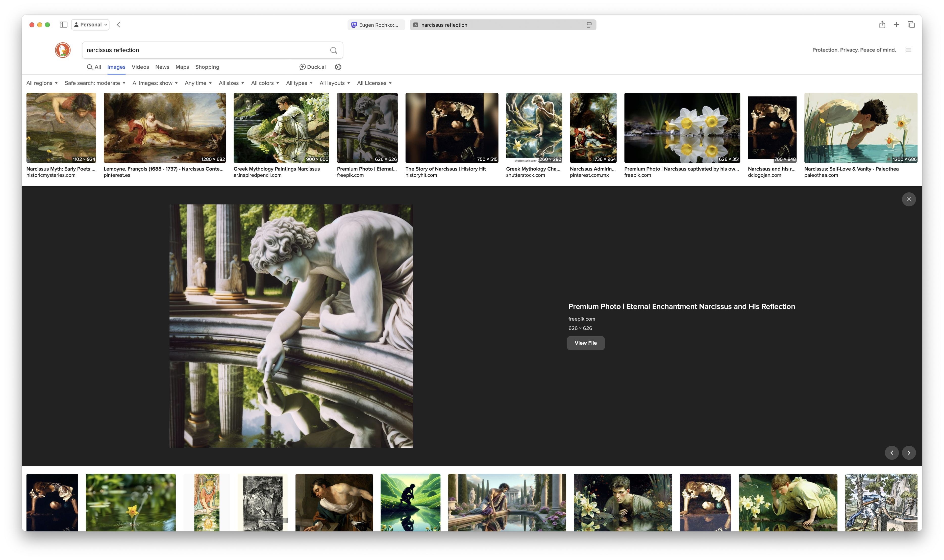The height and width of the screenshot is (560, 944).
Task: Switch to Eugen Rochko browser tab
Action: click(x=376, y=25)
